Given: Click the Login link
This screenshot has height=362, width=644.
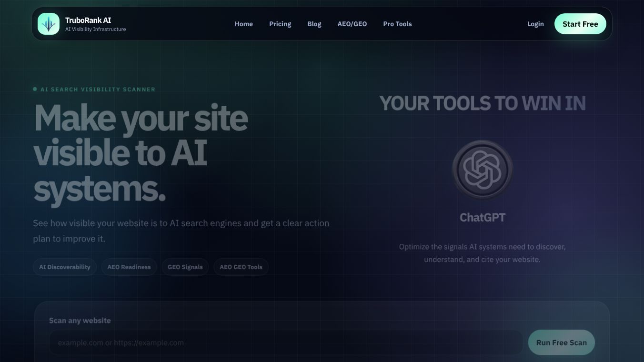Looking at the screenshot, I should [535, 24].
